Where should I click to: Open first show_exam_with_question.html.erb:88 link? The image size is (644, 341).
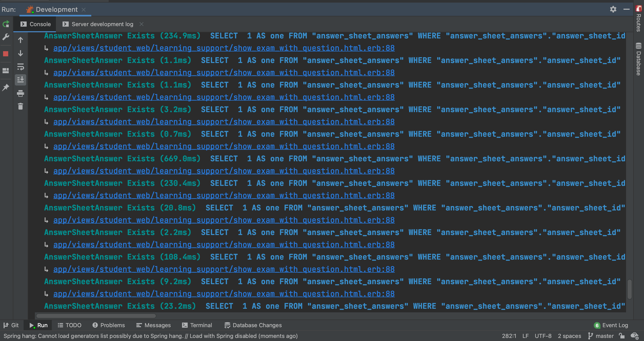point(224,48)
